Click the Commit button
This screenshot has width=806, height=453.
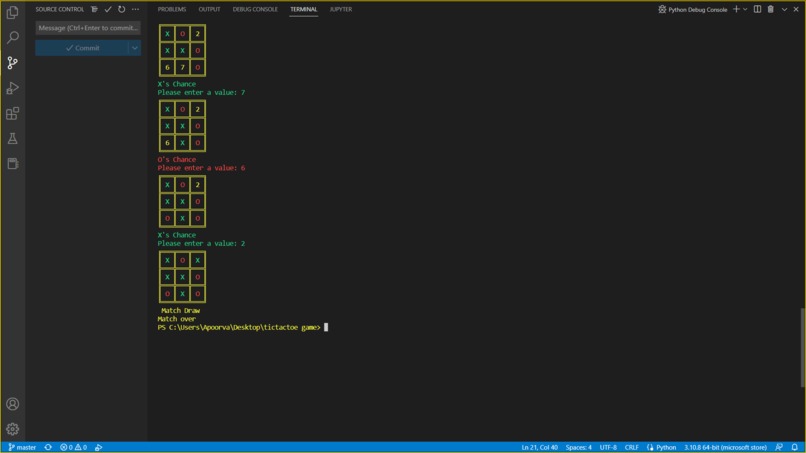pos(82,48)
